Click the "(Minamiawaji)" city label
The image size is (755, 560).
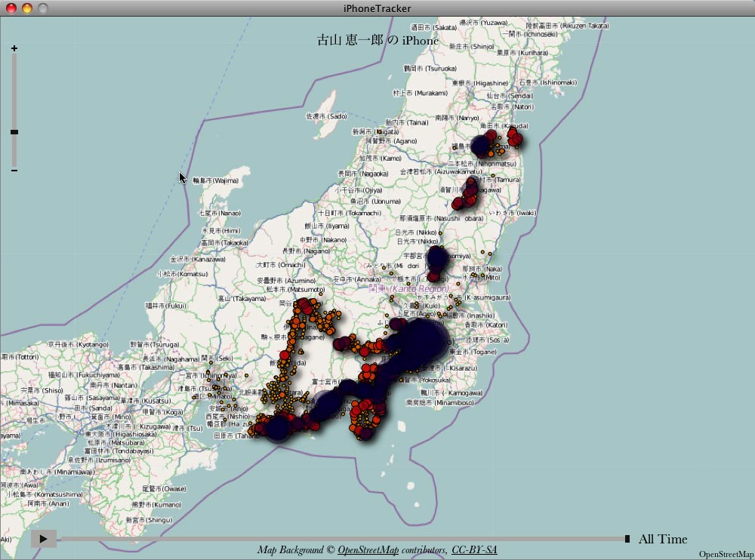[74, 472]
